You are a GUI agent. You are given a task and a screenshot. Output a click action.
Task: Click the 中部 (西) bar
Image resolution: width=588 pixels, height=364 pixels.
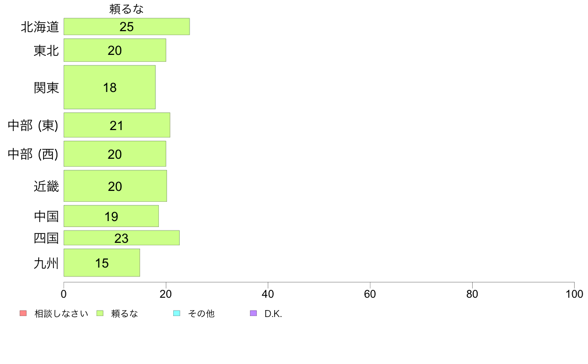click(115, 154)
